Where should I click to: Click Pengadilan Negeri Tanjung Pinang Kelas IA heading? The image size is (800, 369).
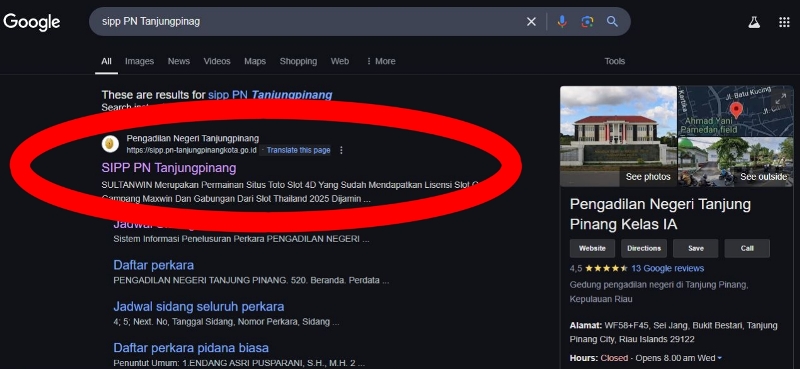(660, 214)
